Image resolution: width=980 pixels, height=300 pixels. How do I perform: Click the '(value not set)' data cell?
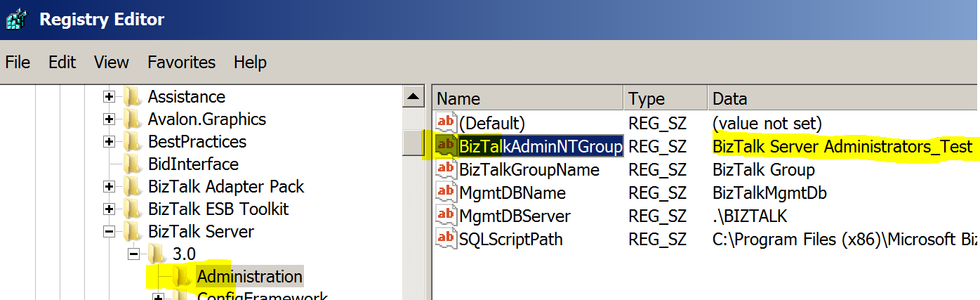coord(767,123)
